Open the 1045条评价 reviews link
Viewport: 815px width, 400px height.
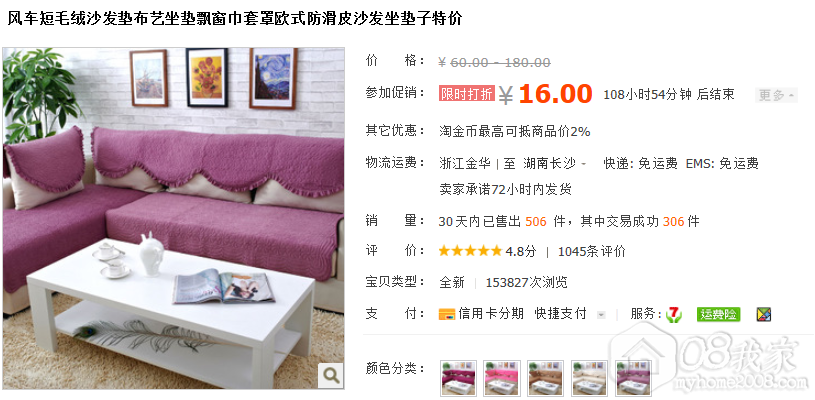pyautogui.click(x=591, y=251)
